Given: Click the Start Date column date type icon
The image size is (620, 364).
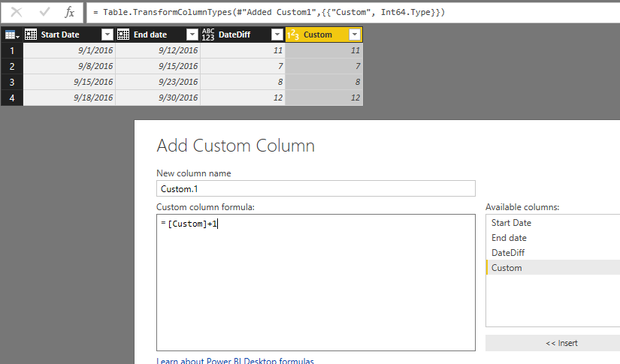Looking at the screenshot, I should [x=31, y=35].
